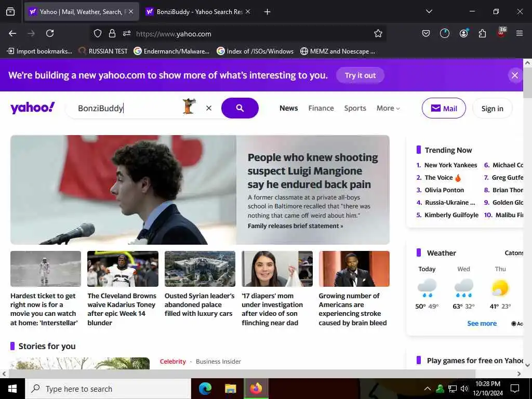Open the Firefox hamburger application menu
The height and width of the screenshot is (399, 532).
519,33
